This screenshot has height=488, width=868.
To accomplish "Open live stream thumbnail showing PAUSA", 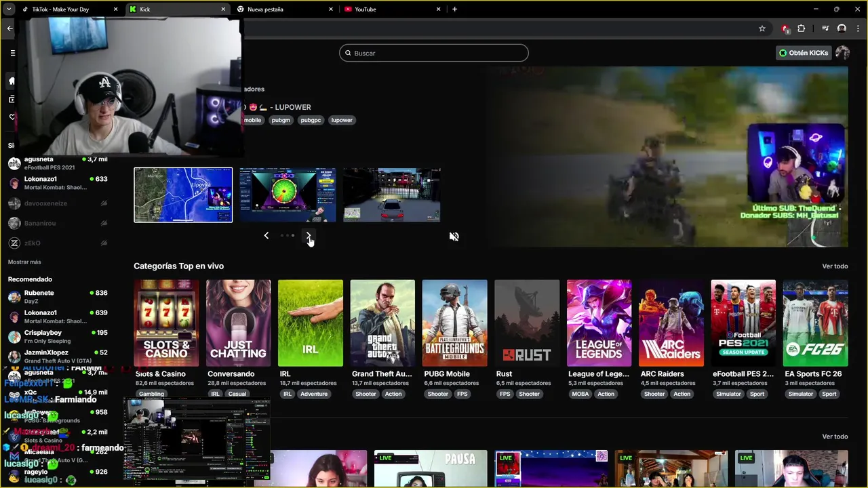I will pyautogui.click(x=431, y=469).
